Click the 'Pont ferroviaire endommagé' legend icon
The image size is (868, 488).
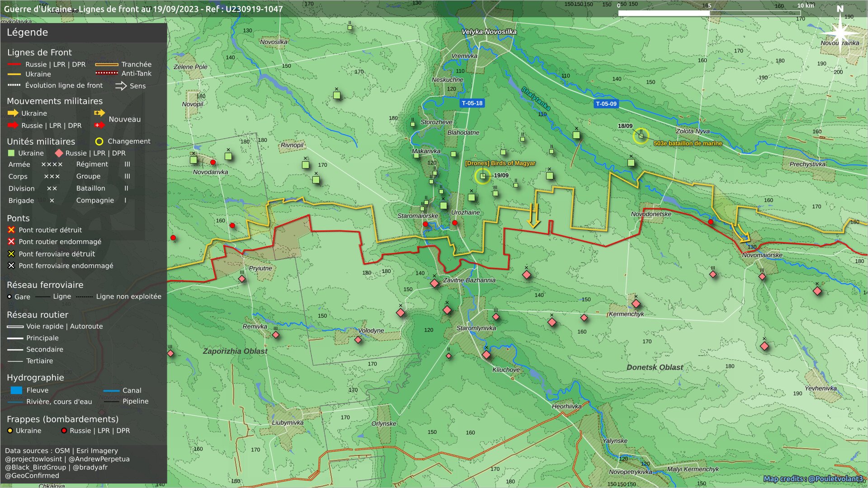coord(11,266)
